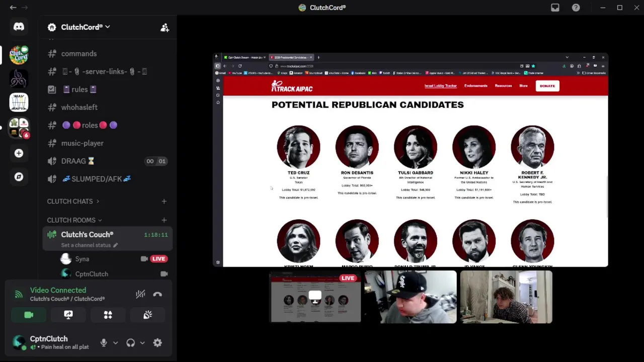Select webcam tile of man in cap
This screenshot has width=644, height=362.
click(x=411, y=297)
